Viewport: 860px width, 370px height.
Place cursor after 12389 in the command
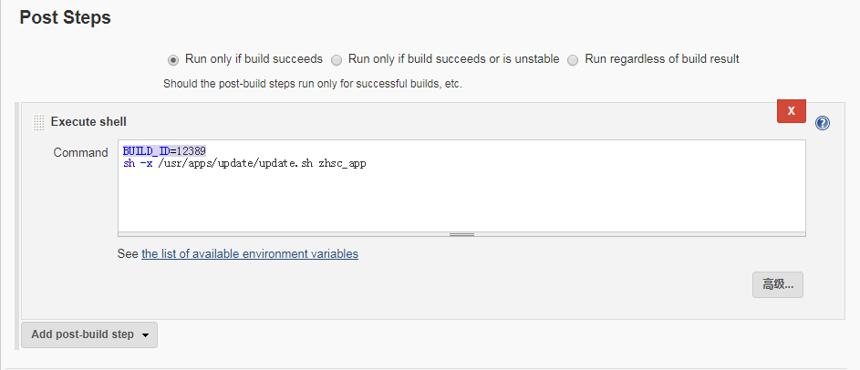[x=207, y=151]
